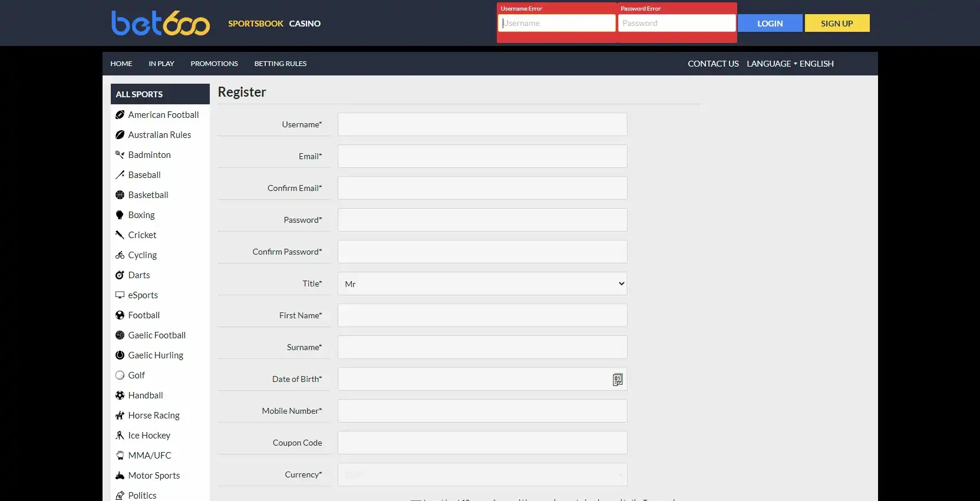
Task: Click the Cycling bicycle icon
Action: coord(120,255)
